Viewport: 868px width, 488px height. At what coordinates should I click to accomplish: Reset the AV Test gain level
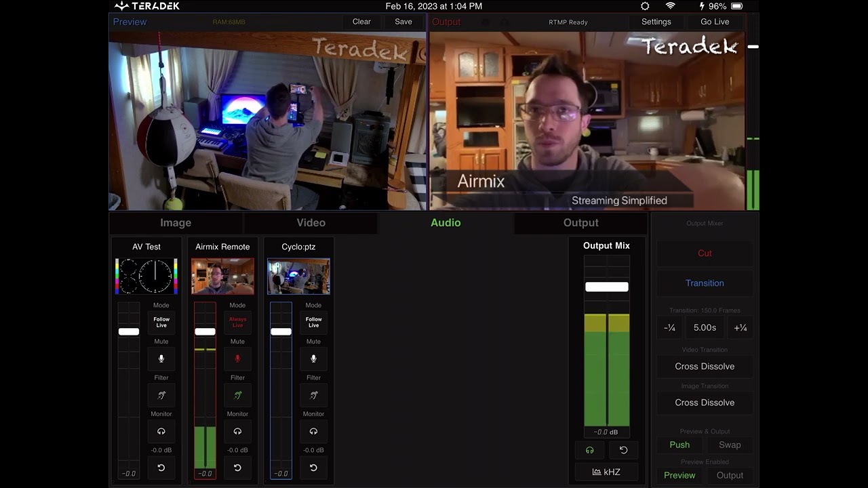click(161, 468)
